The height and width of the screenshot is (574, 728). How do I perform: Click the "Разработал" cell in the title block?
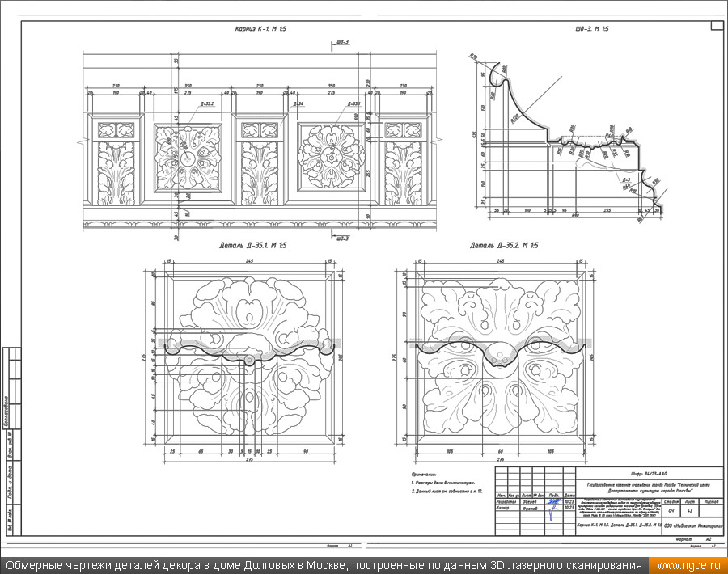click(507, 502)
